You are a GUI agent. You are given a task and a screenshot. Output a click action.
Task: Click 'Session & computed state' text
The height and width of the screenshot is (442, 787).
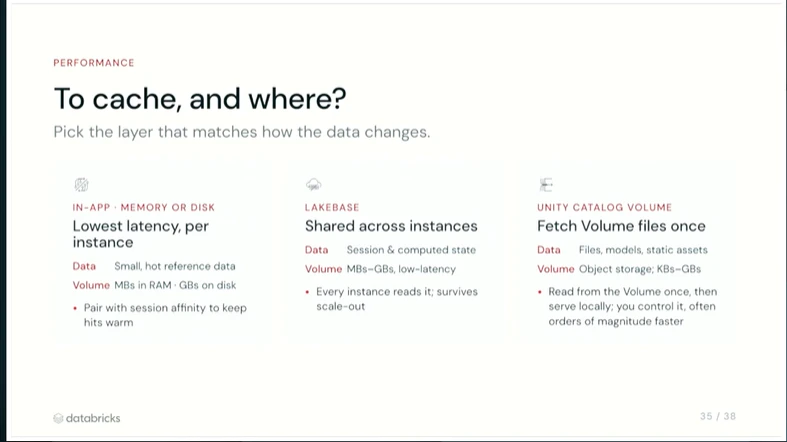tap(411, 250)
